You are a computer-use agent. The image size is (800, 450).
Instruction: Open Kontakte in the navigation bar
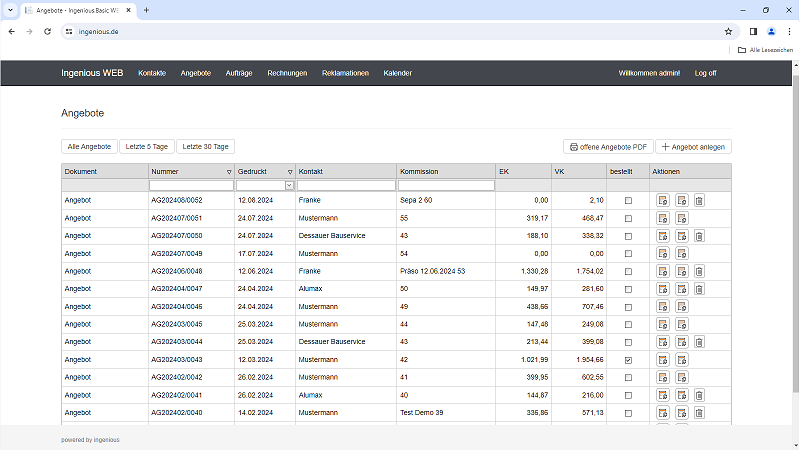coord(152,73)
